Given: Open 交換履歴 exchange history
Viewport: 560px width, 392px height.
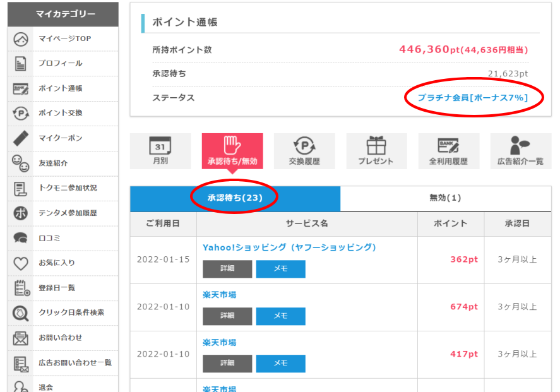Looking at the screenshot, I should (x=304, y=151).
